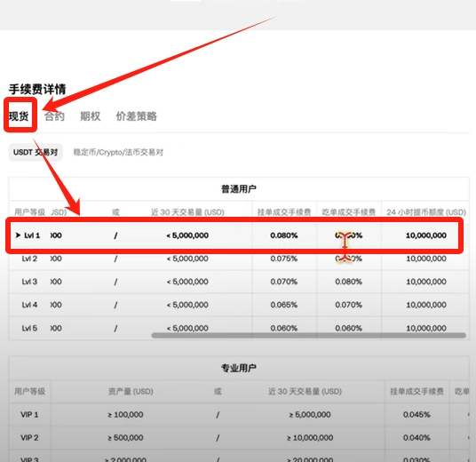This screenshot has width=476, height=462.
Task: Choose 稳定币/Crypto/法币交易对 filter
Action: pos(118,152)
